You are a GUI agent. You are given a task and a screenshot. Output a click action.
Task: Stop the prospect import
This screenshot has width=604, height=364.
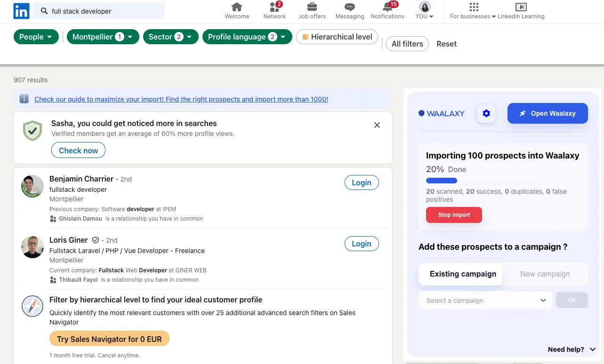coord(454,215)
